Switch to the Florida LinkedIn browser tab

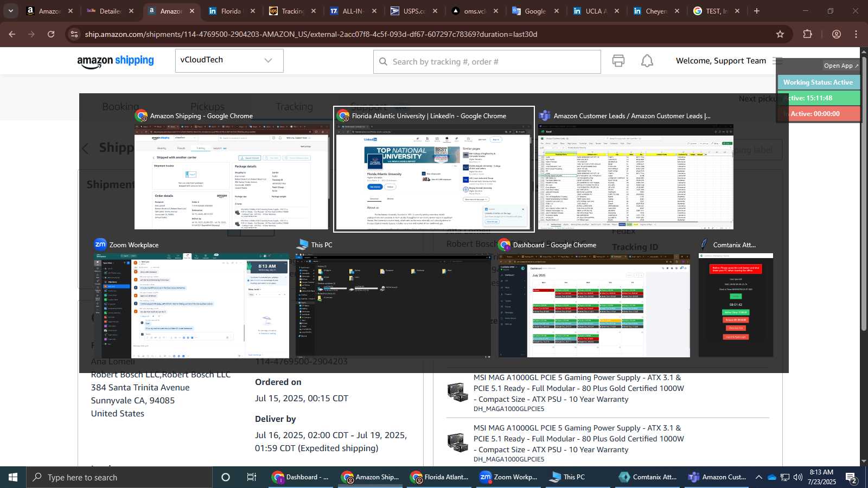pyautogui.click(x=232, y=11)
